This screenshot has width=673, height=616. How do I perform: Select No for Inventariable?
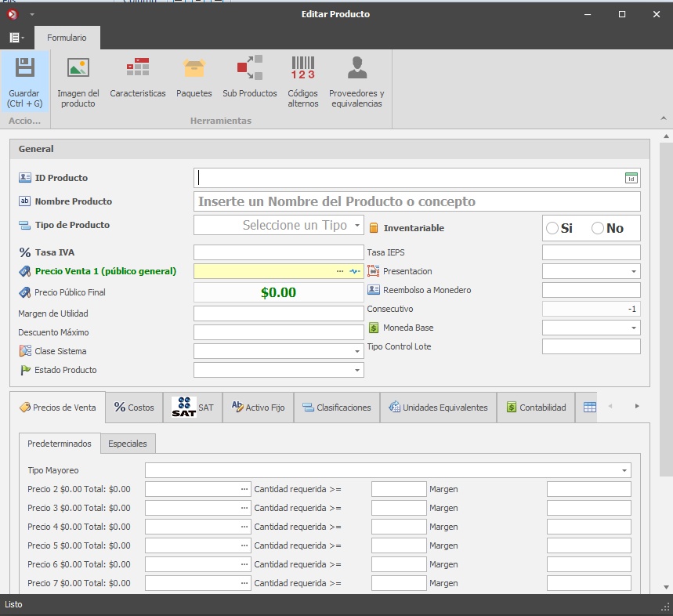607,228
